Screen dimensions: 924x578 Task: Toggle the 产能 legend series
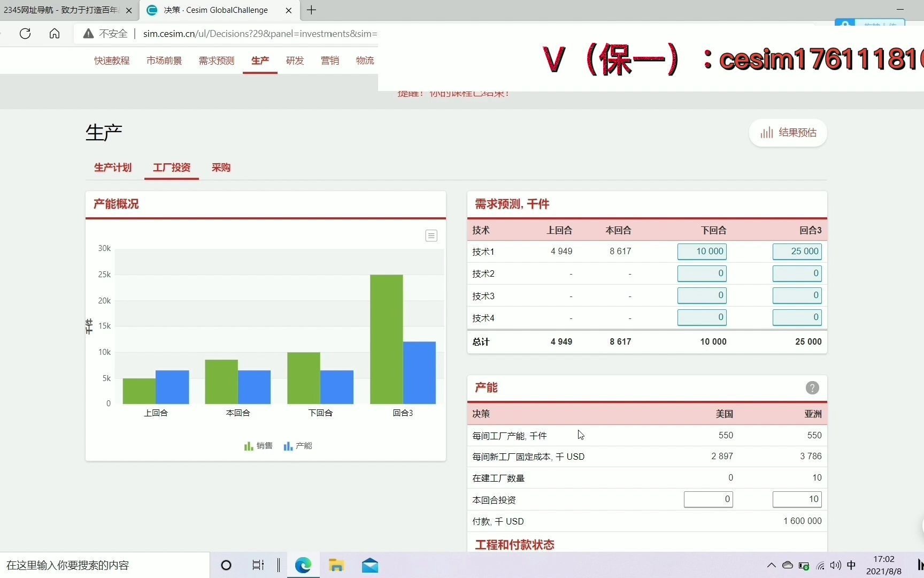[298, 446]
